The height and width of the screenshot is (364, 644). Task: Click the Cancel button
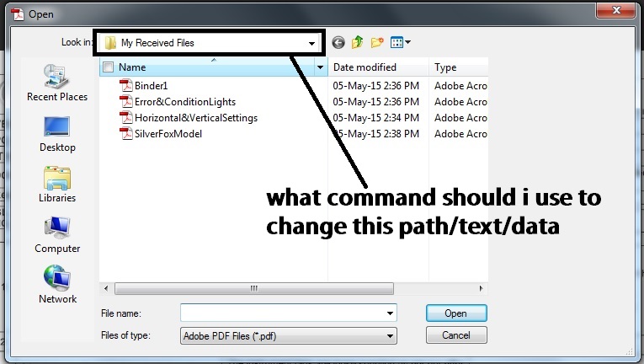pos(456,335)
